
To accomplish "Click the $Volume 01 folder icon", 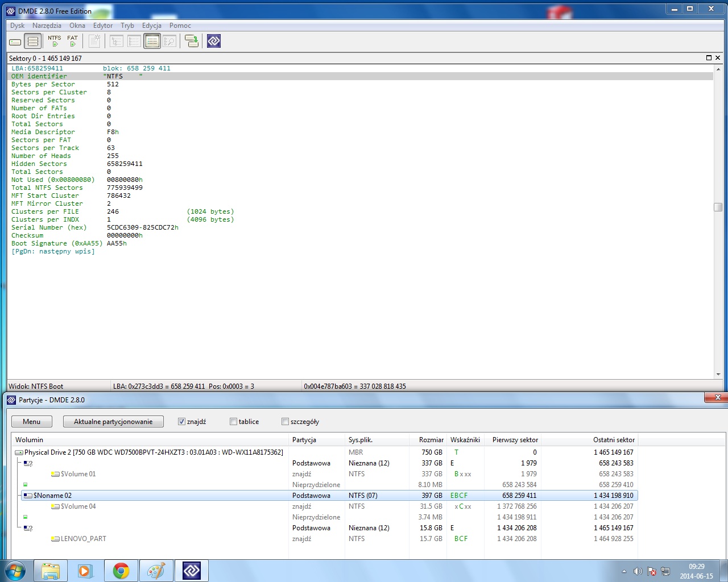I will coord(55,474).
